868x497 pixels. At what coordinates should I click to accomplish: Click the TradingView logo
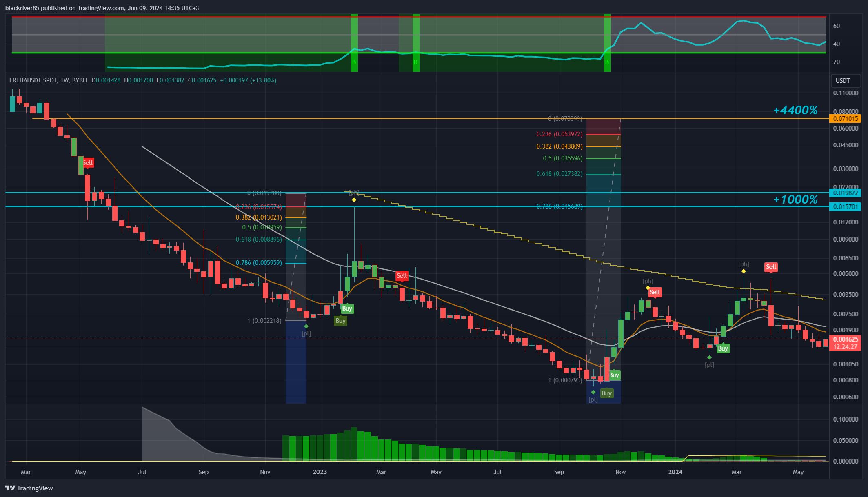[29, 488]
